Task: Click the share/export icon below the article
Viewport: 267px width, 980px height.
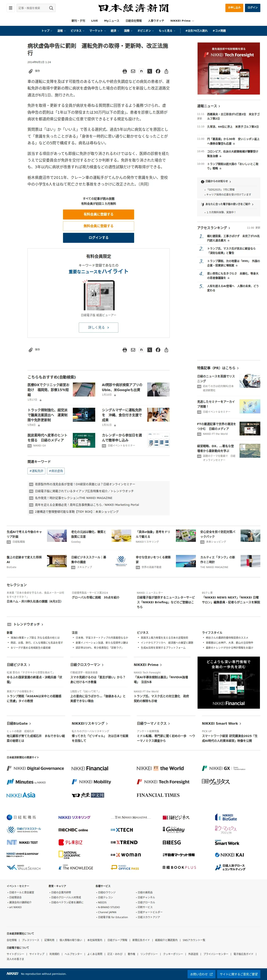Action: pos(166,350)
